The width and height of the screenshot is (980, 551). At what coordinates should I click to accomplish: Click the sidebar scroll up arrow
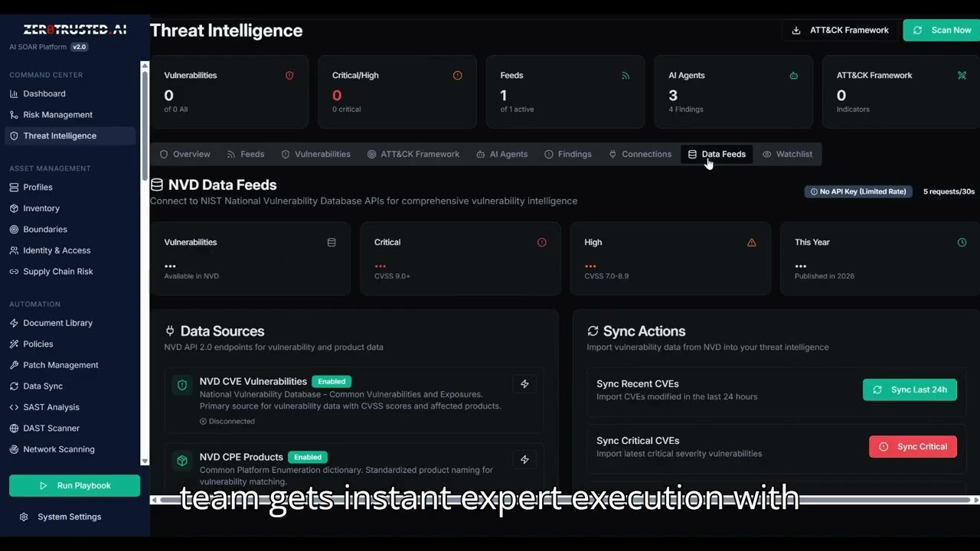tap(145, 65)
